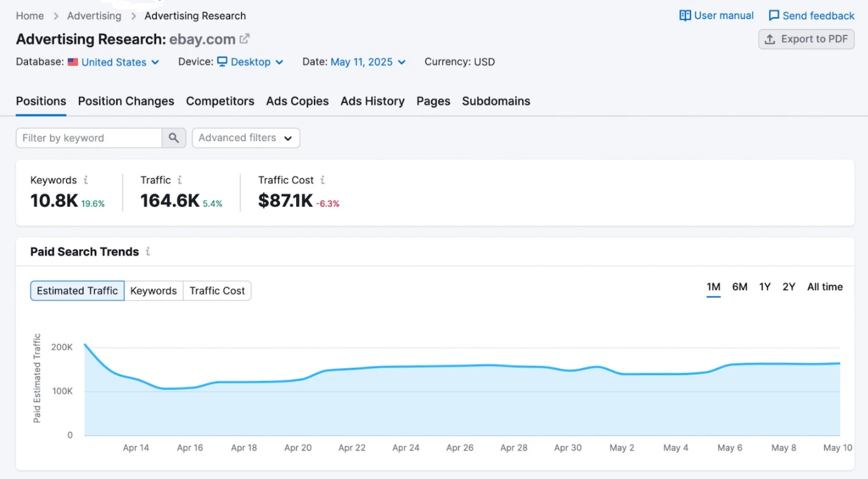The height and width of the screenshot is (479, 868).
Task: Click the May 10 axis label
Action: 838,447
